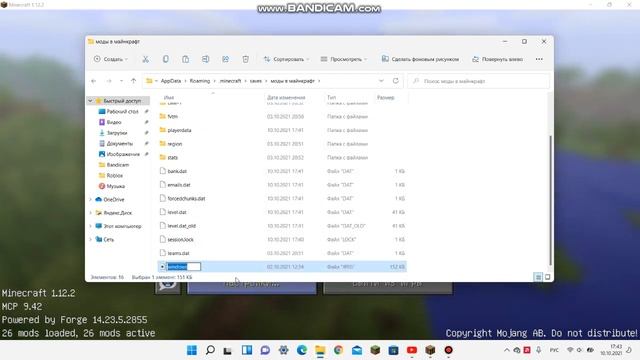640x360 pixels.
Task: Open the Просмотреть (View) dropdown
Action: pyautogui.click(x=344, y=59)
